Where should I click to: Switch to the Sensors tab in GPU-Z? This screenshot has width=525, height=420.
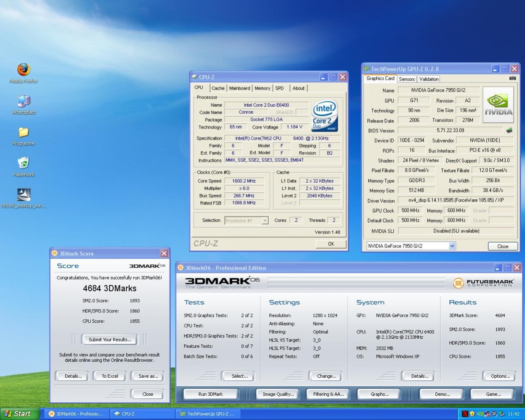(x=406, y=79)
